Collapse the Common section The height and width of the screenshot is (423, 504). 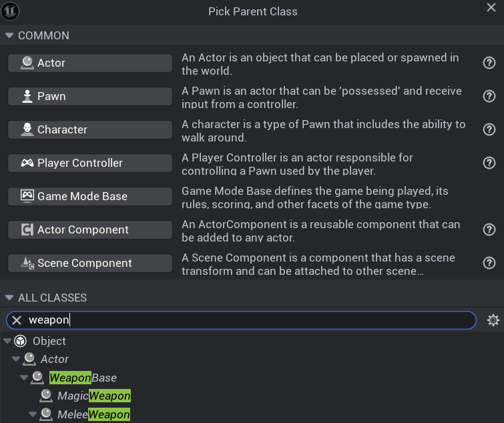click(x=9, y=35)
